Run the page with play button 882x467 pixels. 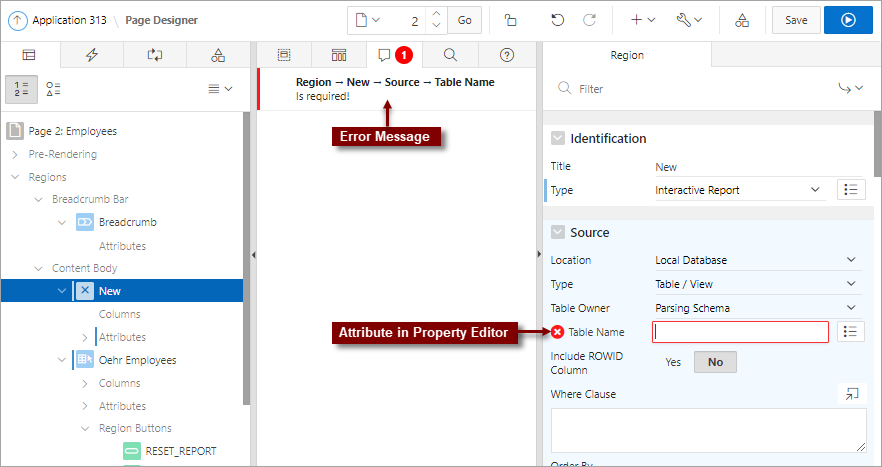pyautogui.click(x=848, y=20)
